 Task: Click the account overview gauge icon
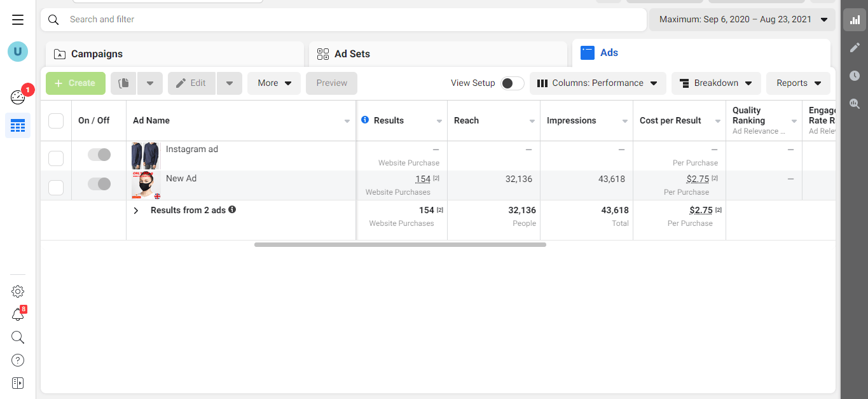coord(18,97)
